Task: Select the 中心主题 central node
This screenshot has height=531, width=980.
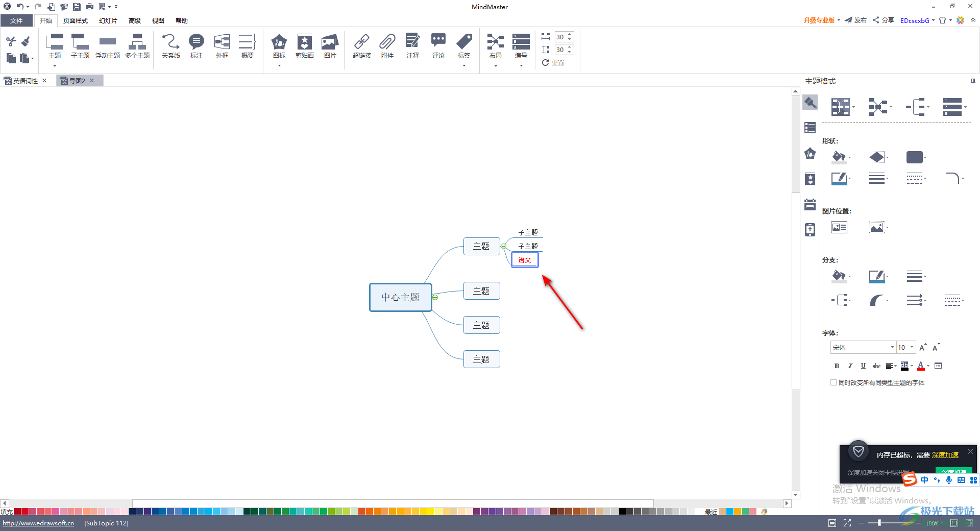Action: [401, 297]
